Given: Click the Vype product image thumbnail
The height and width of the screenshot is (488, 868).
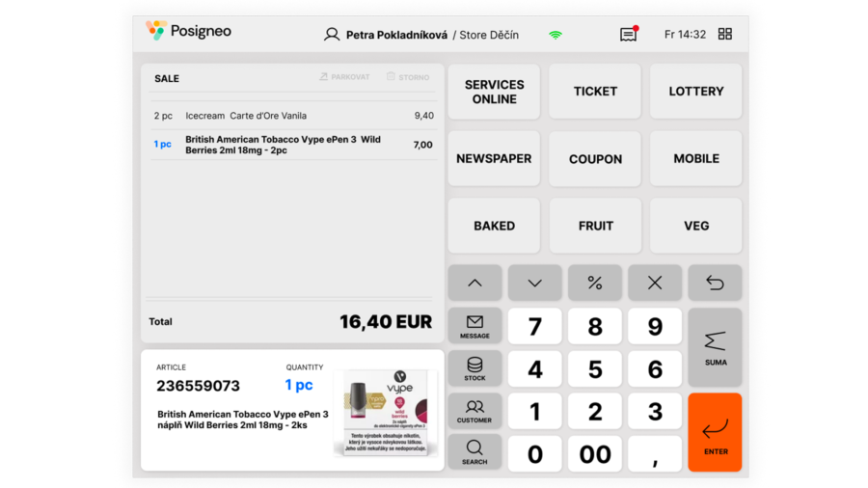Looking at the screenshot, I should [x=386, y=411].
